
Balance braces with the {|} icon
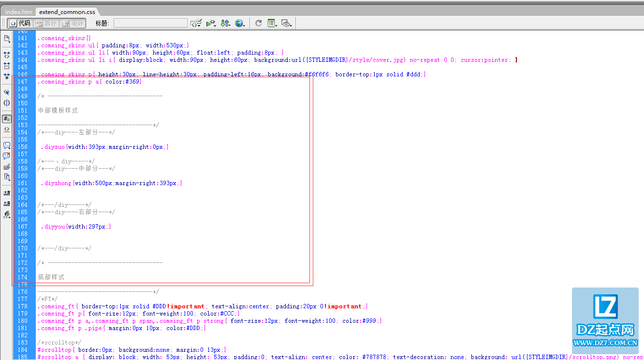(7, 103)
